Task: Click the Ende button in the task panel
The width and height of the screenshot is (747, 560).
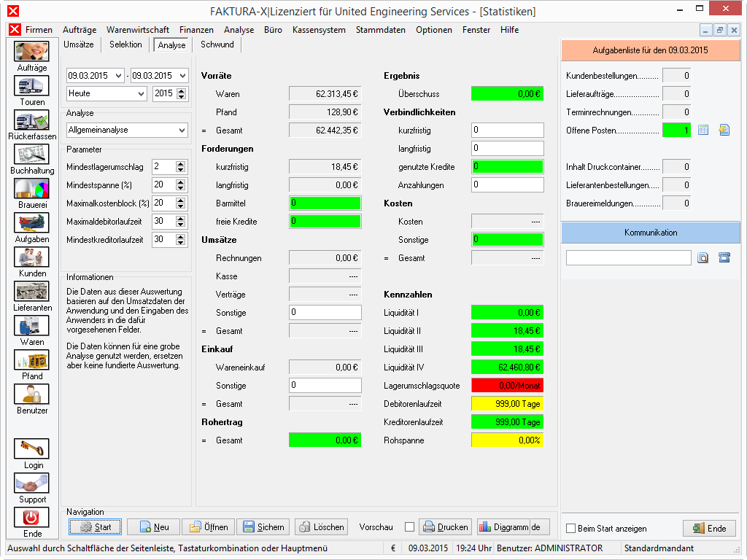Action: [x=709, y=528]
